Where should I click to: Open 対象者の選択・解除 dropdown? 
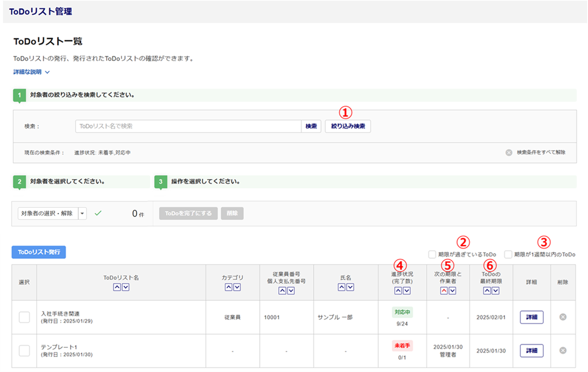tap(82, 214)
